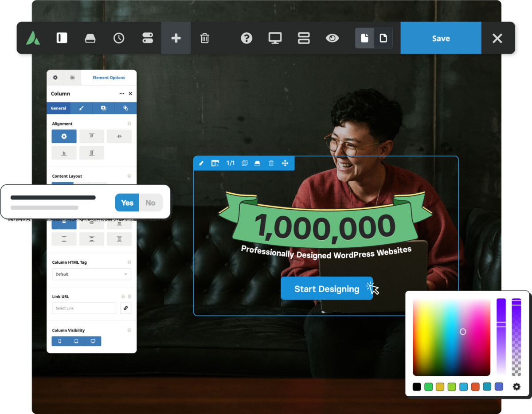Pick the green color swatch in the color picker
532x414 pixels.
[428, 387]
